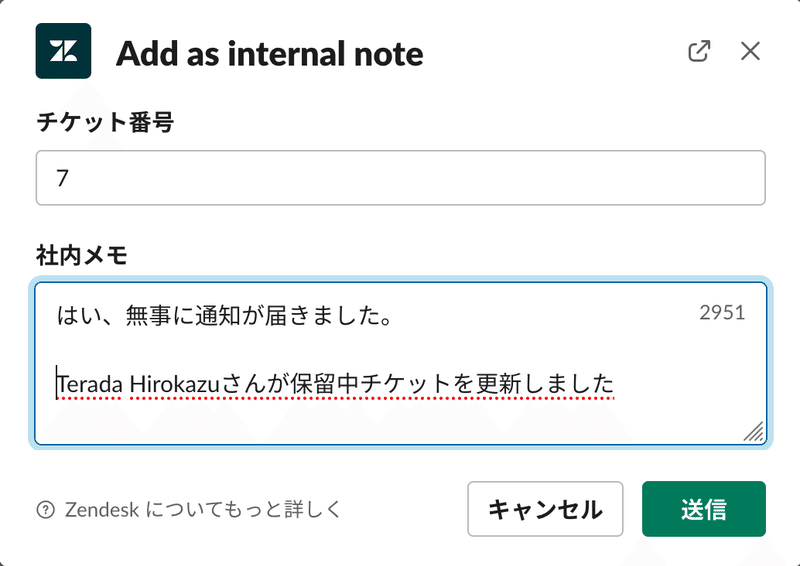The width and height of the screenshot is (800, 566).
Task: Submit the note with the 送信 button
Action: [x=704, y=509]
